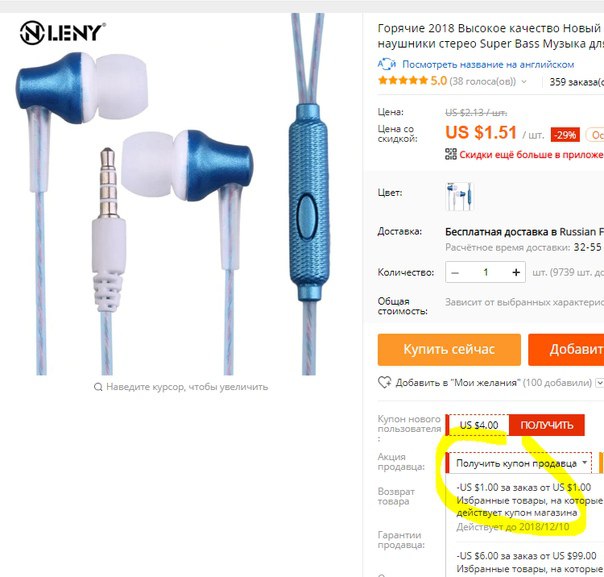Click the red 'ПОЛУЧИТЬ' coupon button
This screenshot has width=604, height=577.
(547, 425)
